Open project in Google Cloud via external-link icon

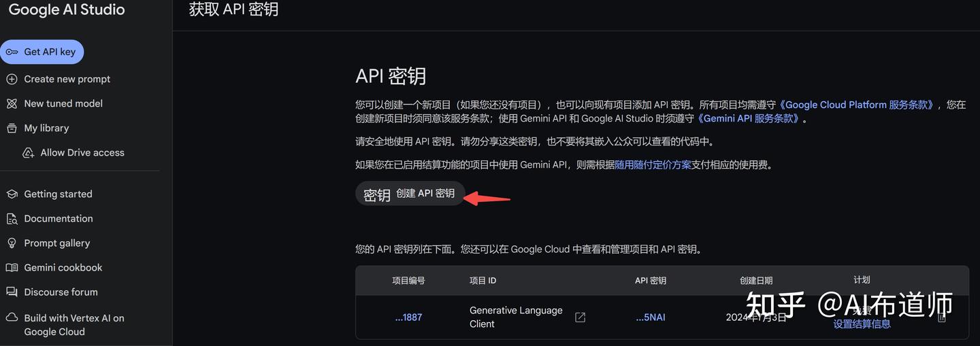(580, 317)
